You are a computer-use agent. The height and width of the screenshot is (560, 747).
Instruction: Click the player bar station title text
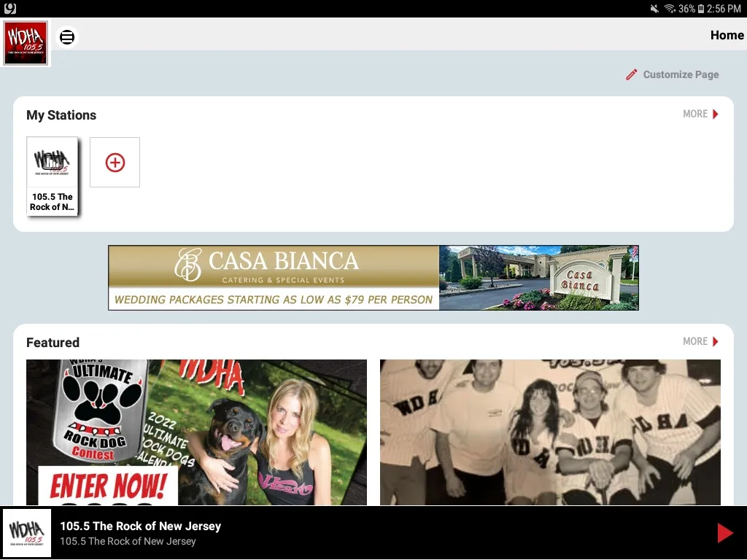[x=141, y=526]
